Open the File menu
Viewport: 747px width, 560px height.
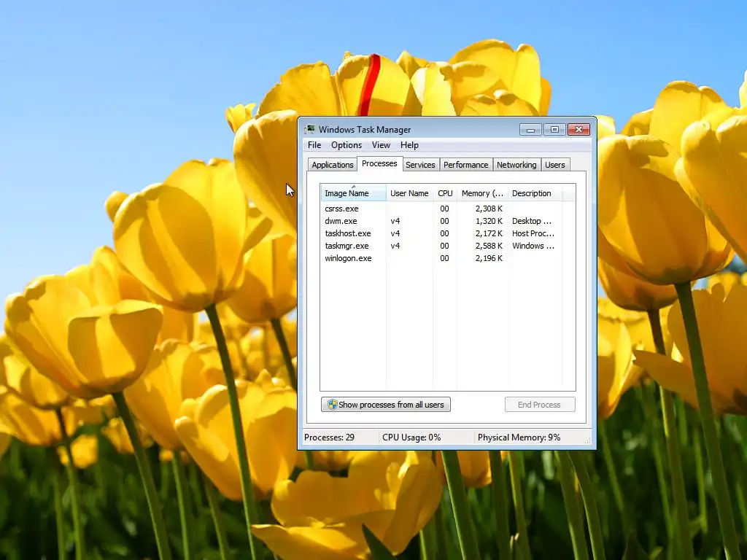[x=314, y=145]
